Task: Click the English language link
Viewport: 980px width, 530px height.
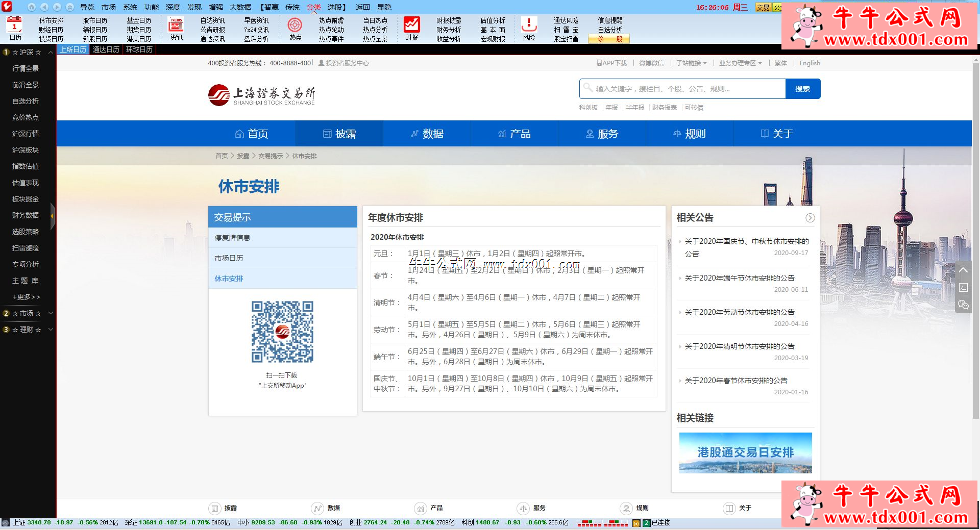Action: point(810,63)
